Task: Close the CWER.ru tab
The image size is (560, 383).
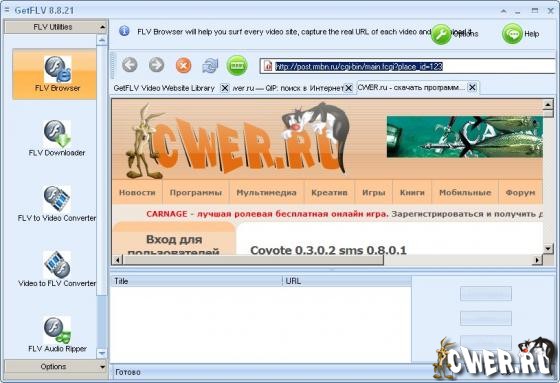Action: click(x=472, y=87)
